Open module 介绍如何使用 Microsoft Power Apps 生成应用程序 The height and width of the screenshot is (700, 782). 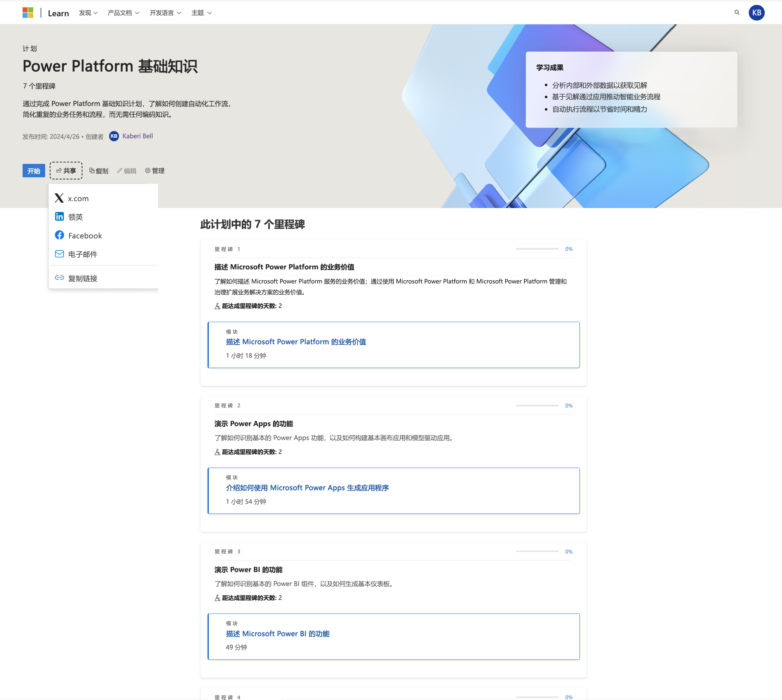point(307,488)
